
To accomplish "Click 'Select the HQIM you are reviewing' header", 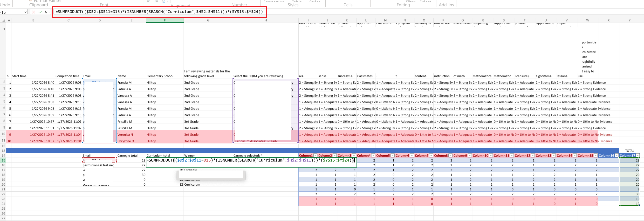I will tap(266, 76).
